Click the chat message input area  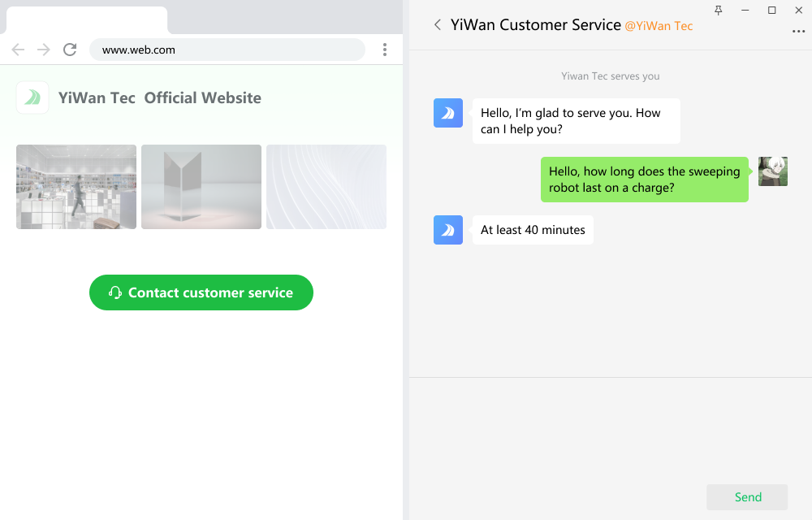click(x=611, y=430)
